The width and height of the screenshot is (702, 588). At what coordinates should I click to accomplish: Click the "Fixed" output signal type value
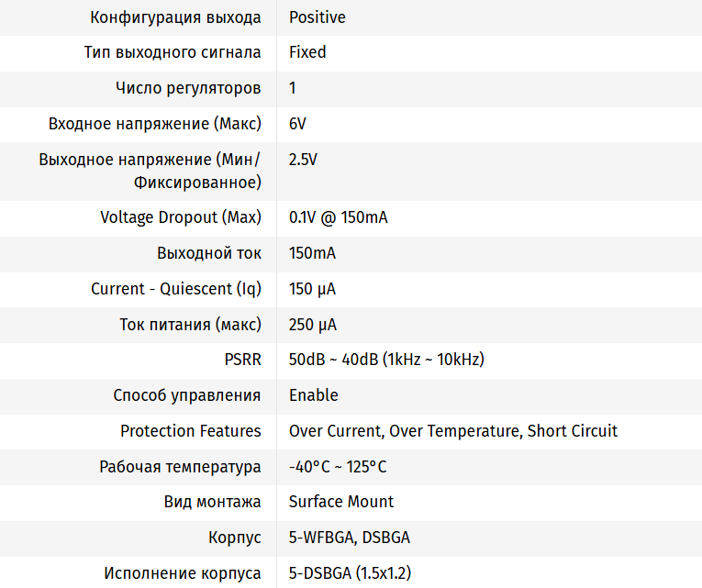click(307, 52)
